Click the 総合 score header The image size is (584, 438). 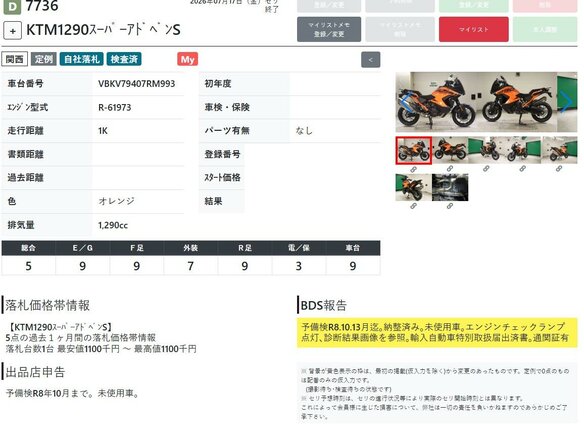[x=28, y=248]
